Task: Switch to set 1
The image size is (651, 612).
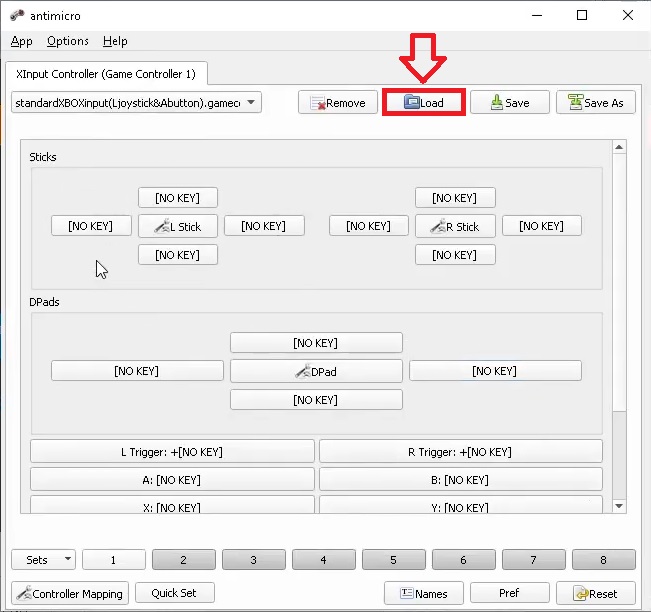Action: click(114, 560)
